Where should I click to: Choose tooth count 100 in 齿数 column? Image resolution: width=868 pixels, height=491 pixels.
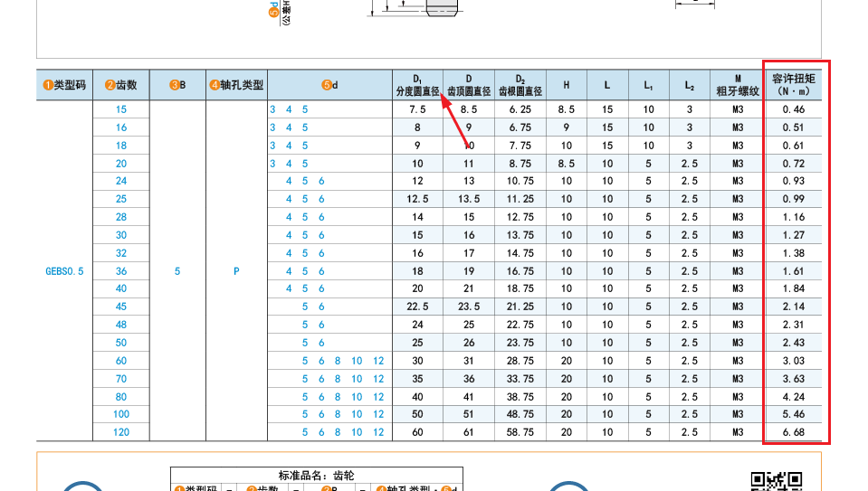(x=121, y=414)
